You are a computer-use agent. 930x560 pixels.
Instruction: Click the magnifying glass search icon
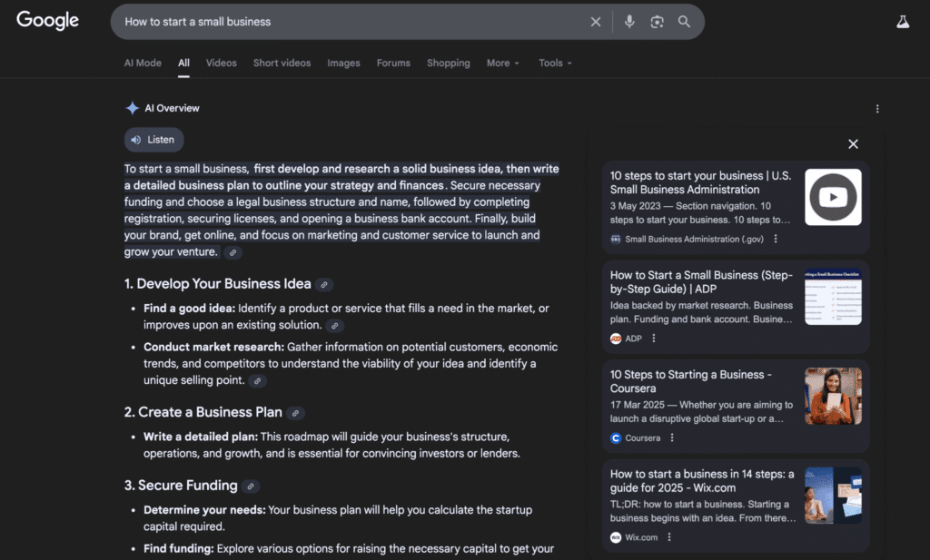pos(684,22)
